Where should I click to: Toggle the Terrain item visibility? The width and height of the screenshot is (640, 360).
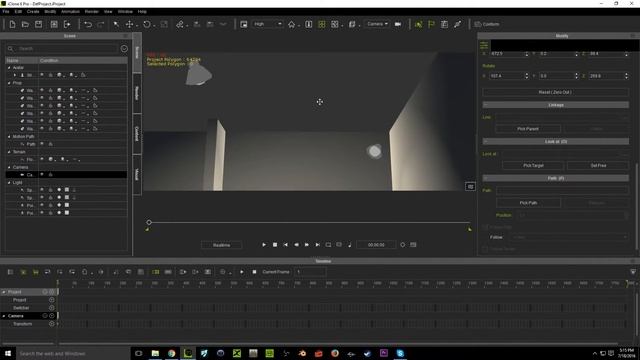coord(42,159)
